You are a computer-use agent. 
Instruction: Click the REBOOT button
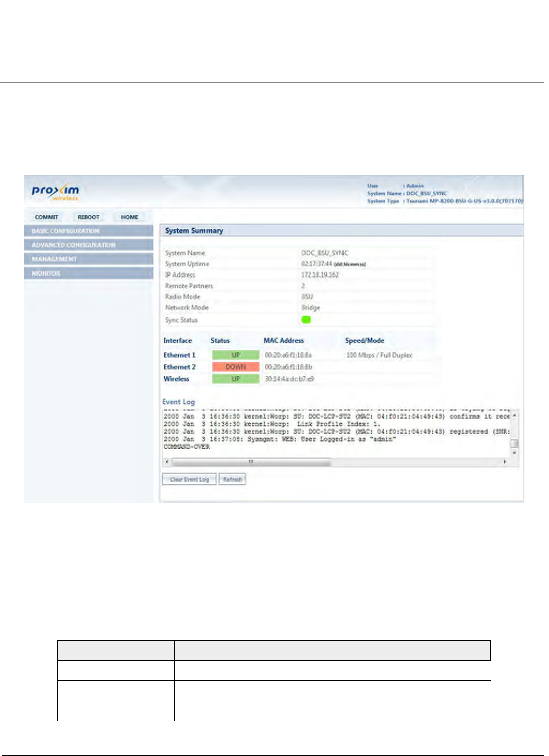click(89, 217)
